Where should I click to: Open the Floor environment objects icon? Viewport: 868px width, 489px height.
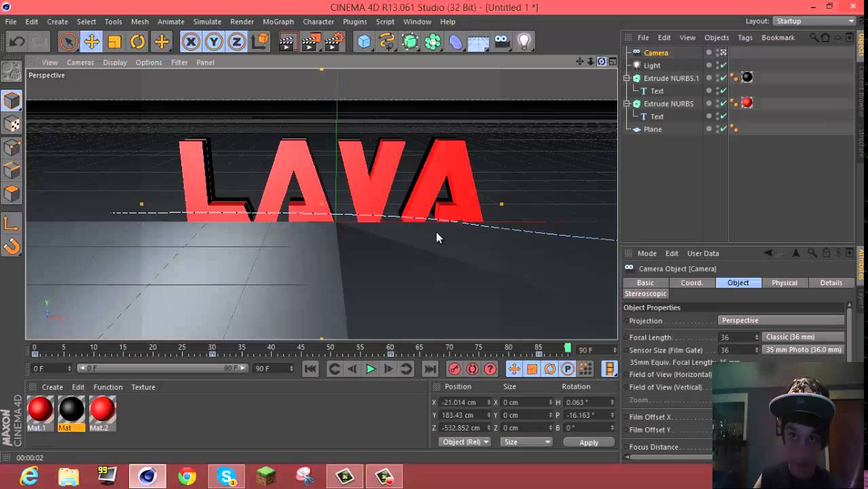coord(479,42)
